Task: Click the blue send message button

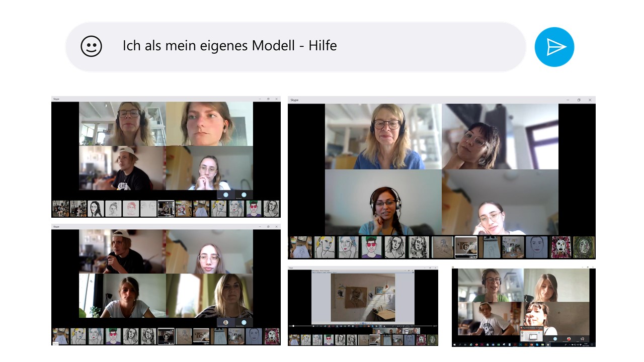Action: (554, 47)
